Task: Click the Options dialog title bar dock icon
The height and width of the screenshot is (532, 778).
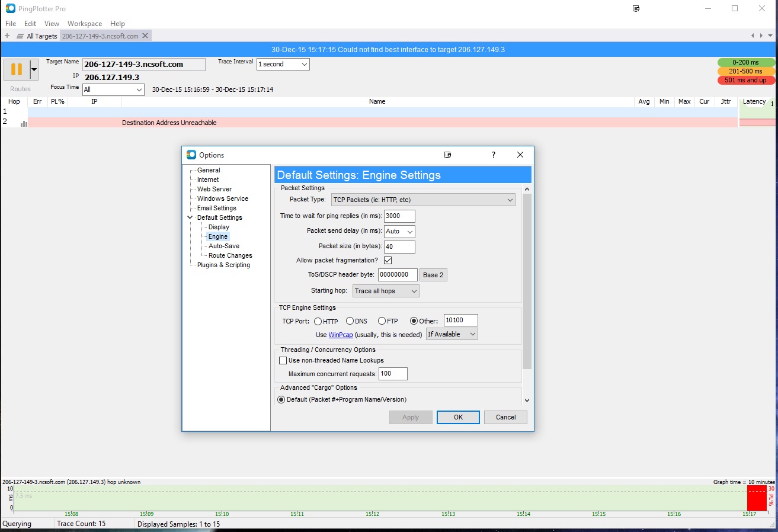Action: pyautogui.click(x=448, y=155)
